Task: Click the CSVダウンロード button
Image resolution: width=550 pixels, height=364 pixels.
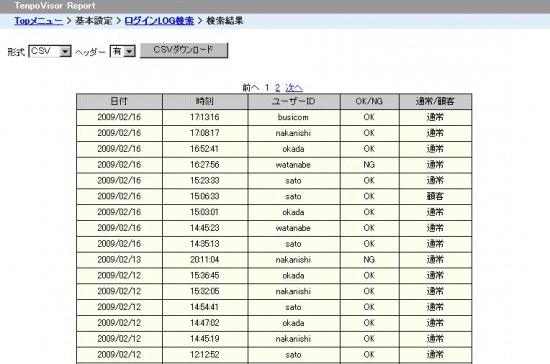Action: point(184,50)
